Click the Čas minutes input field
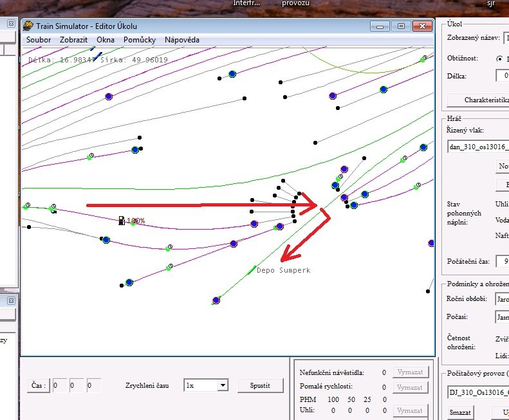Viewport: 509px width, 420px height. 77,386
